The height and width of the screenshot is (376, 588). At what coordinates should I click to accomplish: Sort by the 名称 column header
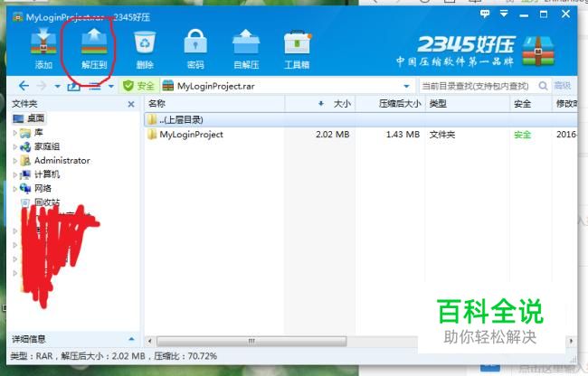point(214,104)
